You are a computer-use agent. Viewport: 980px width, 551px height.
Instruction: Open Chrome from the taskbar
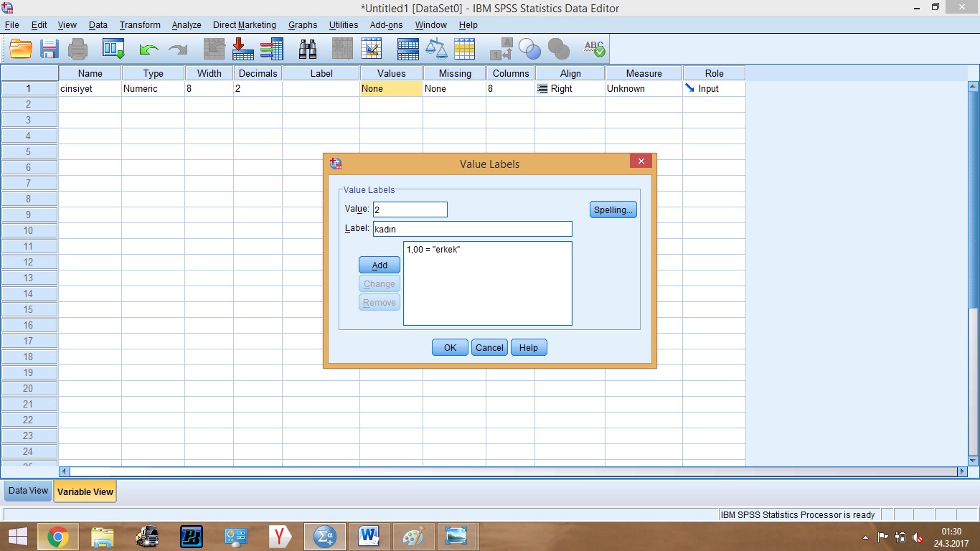click(x=58, y=537)
